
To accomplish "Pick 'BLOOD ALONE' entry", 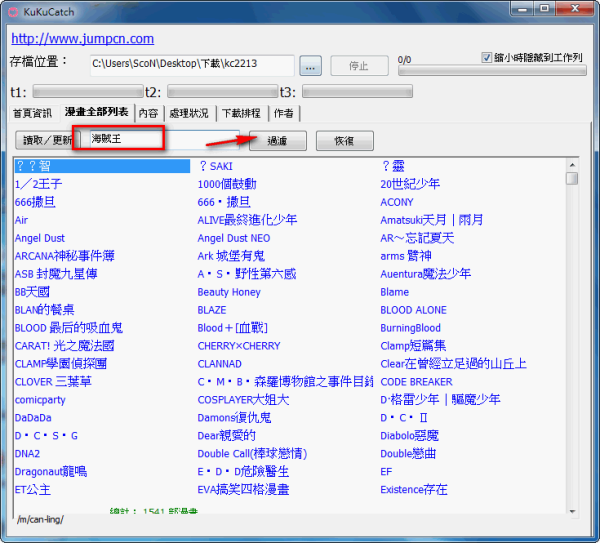I will [413, 310].
